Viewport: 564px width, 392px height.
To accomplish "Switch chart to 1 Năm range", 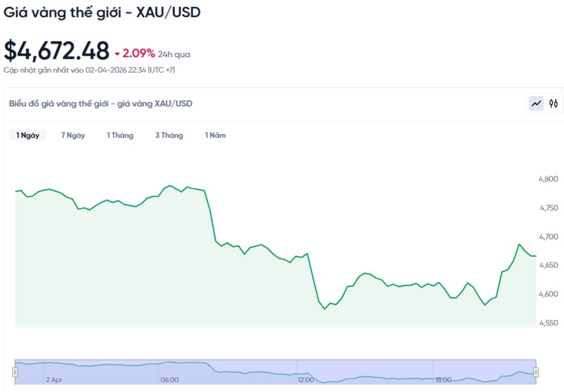I will [215, 135].
